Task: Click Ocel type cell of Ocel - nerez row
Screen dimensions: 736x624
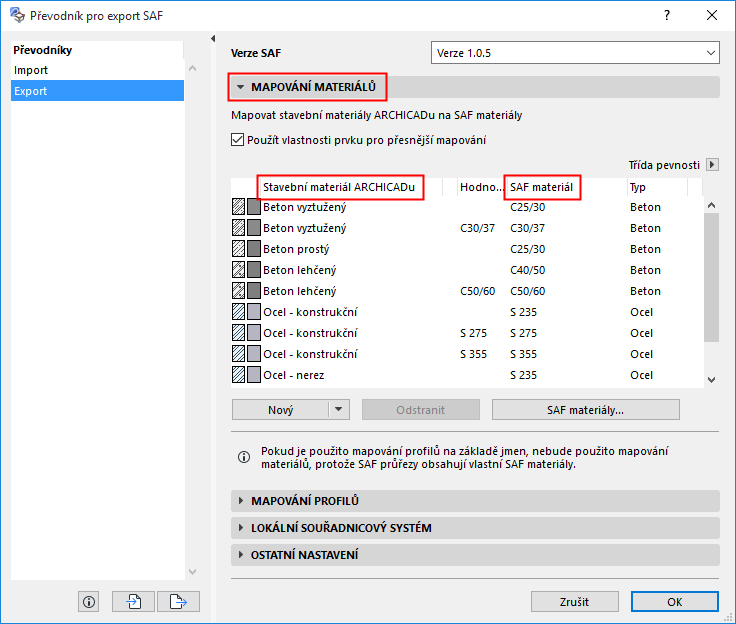Action: pos(641,375)
